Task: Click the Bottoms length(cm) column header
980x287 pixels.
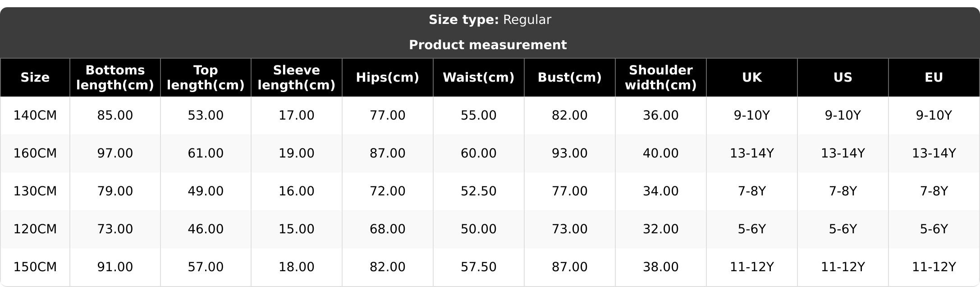Action: (115, 78)
